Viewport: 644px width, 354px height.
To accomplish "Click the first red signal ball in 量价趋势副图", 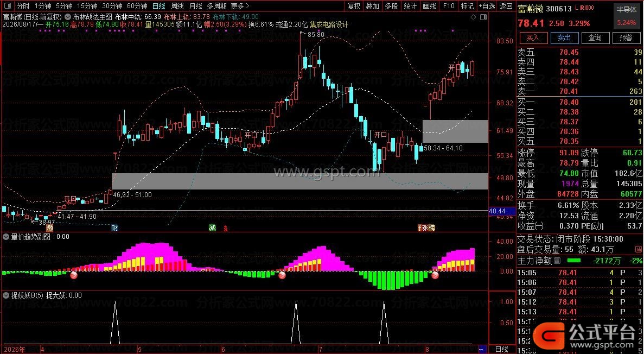I will tap(74, 275).
